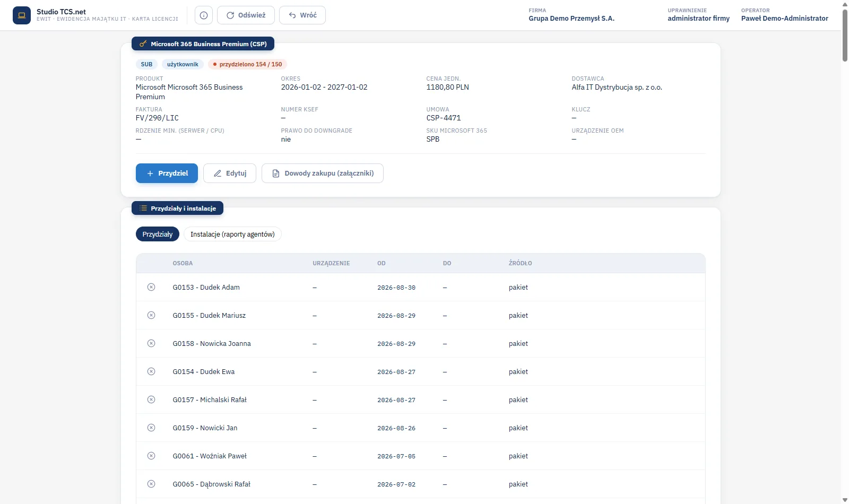Sort by URZĄDZENIE column header

(331, 263)
